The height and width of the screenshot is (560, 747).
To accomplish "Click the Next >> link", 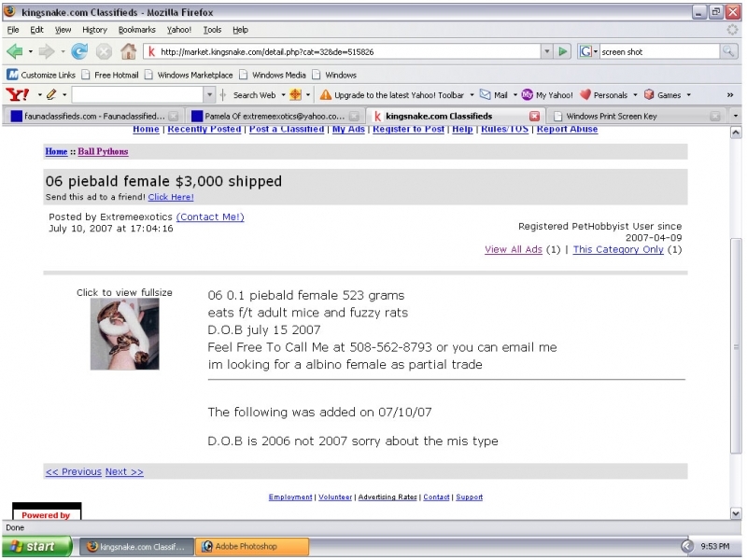I will 124,471.
